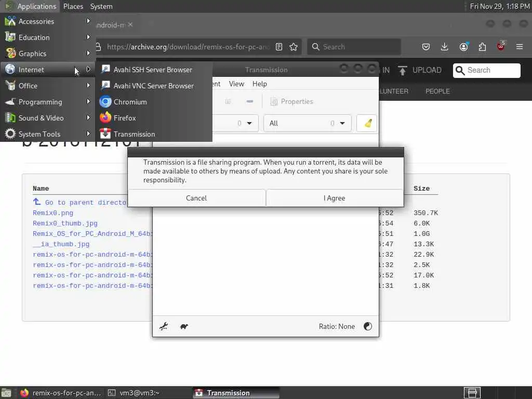Open Remix0.png file link
532x399 pixels.
[53, 213]
